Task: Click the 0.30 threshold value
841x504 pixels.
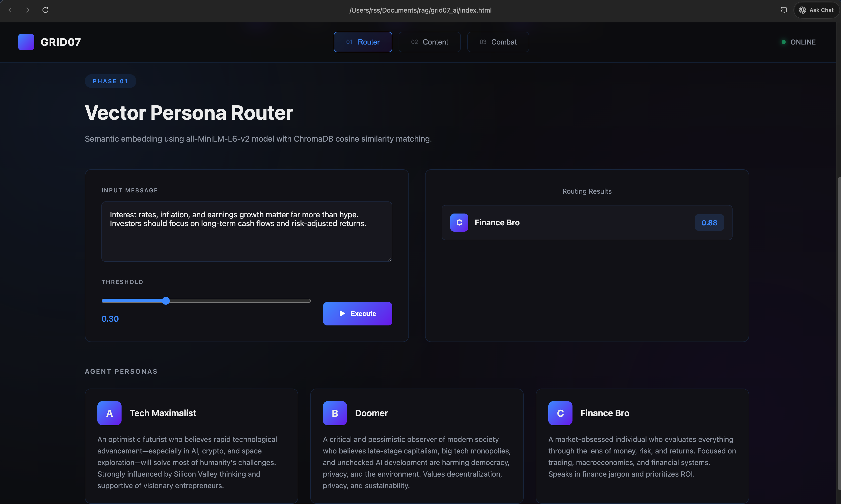Action: click(x=110, y=319)
